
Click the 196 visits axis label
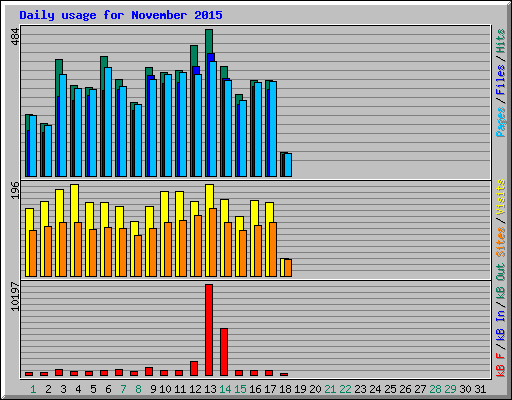click(x=15, y=190)
